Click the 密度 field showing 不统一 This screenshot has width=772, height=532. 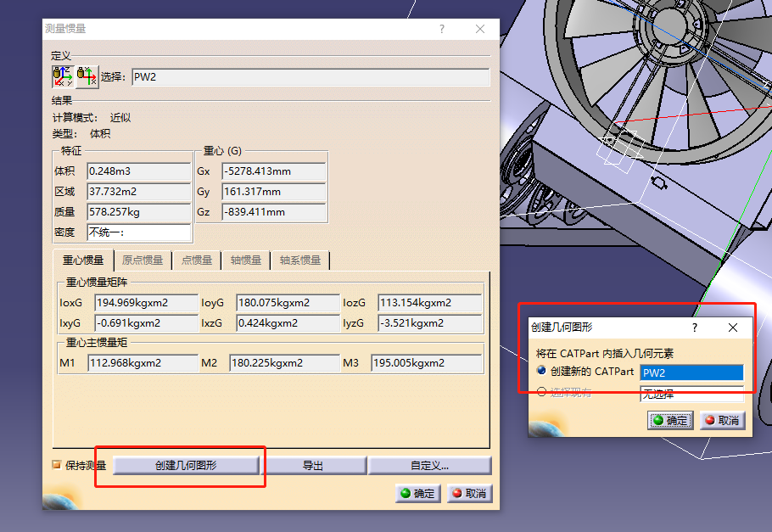click(138, 232)
